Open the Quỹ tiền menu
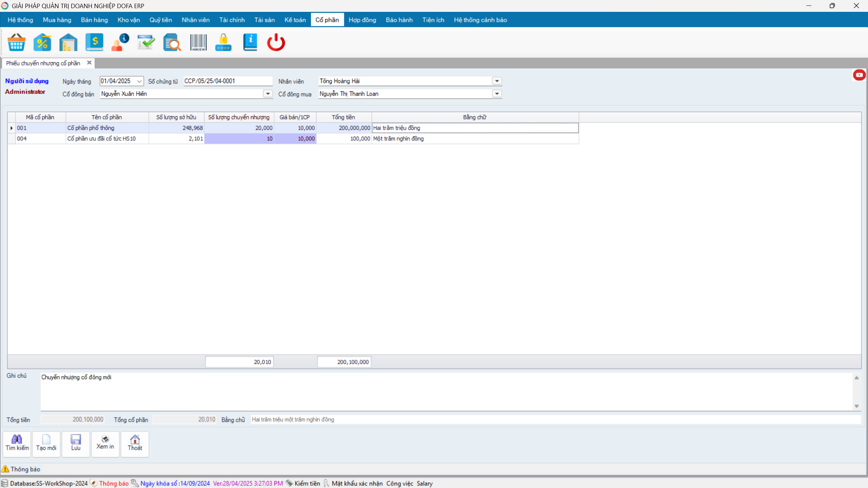The height and width of the screenshot is (488, 868). [x=161, y=20]
